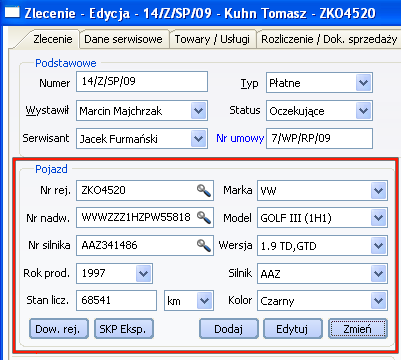Open the km unit dropdown
Screen dimensions: 401x360
pyautogui.click(x=204, y=301)
